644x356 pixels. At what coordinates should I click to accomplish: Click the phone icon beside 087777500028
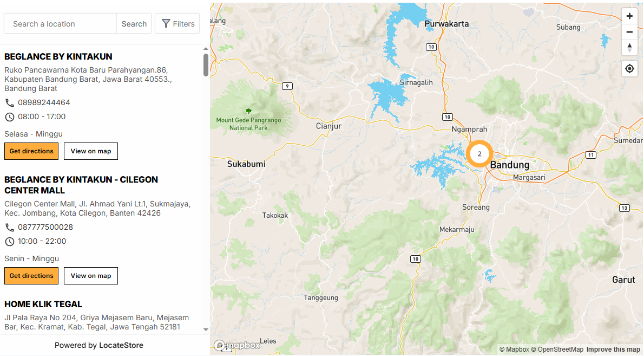(9, 228)
